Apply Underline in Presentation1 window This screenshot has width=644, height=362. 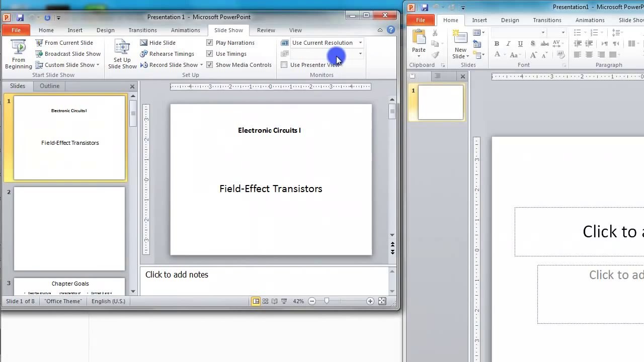pyautogui.click(x=520, y=44)
